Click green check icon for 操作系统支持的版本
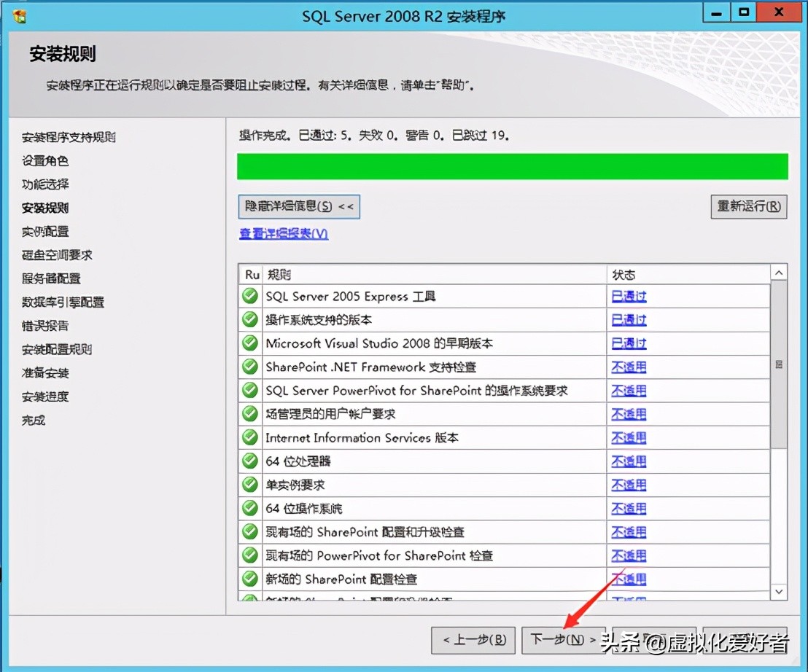The width and height of the screenshot is (808, 672). (x=250, y=320)
